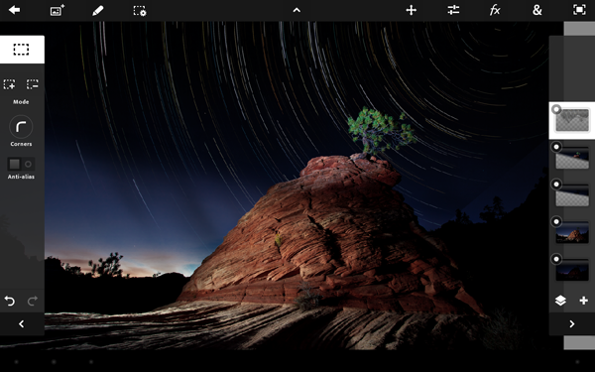
Task: Toggle visibility of the third layer
Action: pyautogui.click(x=556, y=184)
